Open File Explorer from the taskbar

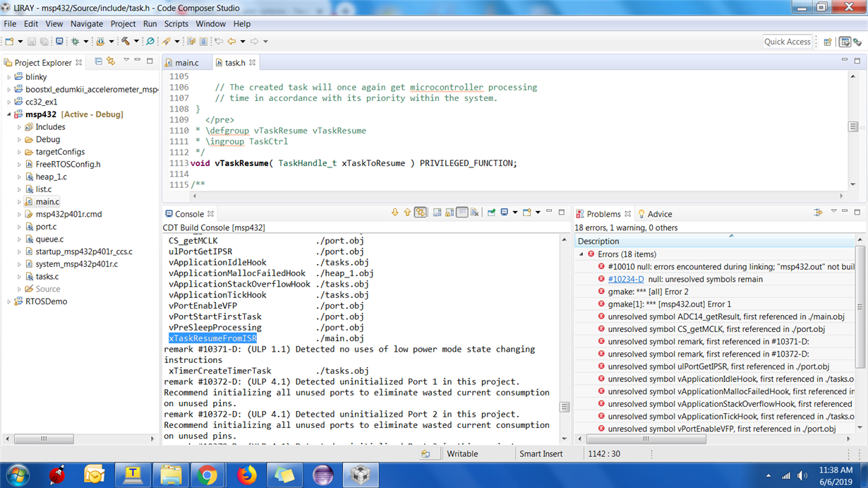170,475
